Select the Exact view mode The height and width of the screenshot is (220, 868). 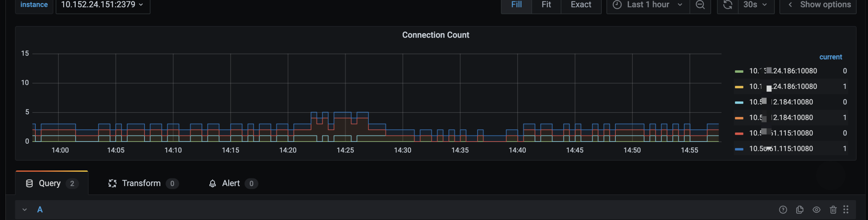click(581, 5)
